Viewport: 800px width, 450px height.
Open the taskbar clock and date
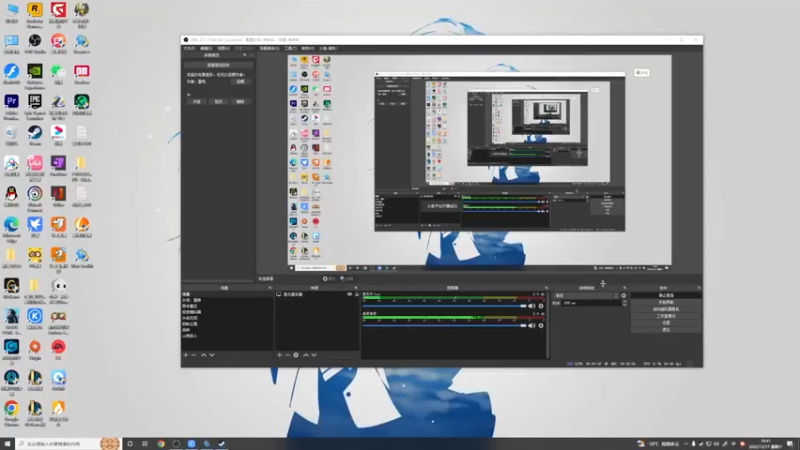coord(766,444)
